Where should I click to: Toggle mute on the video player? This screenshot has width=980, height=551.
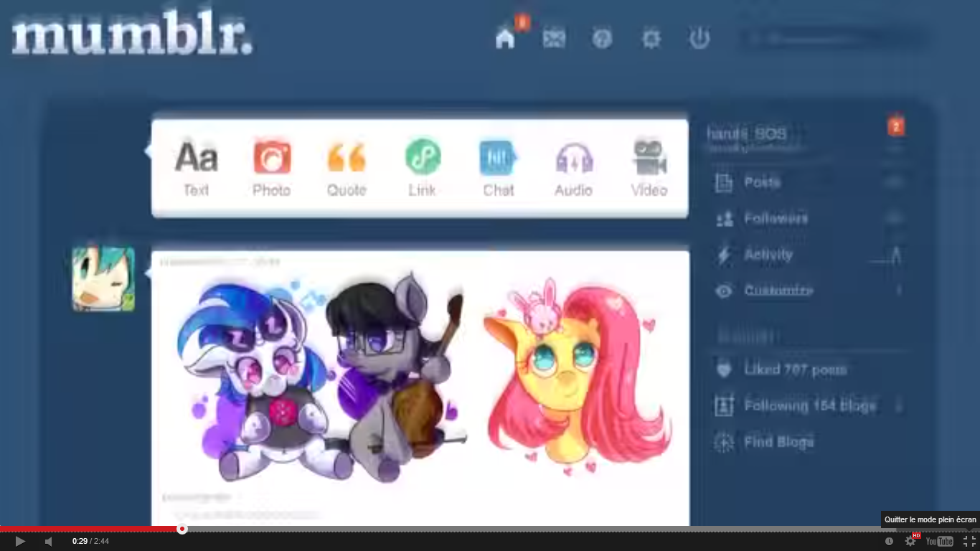click(48, 541)
